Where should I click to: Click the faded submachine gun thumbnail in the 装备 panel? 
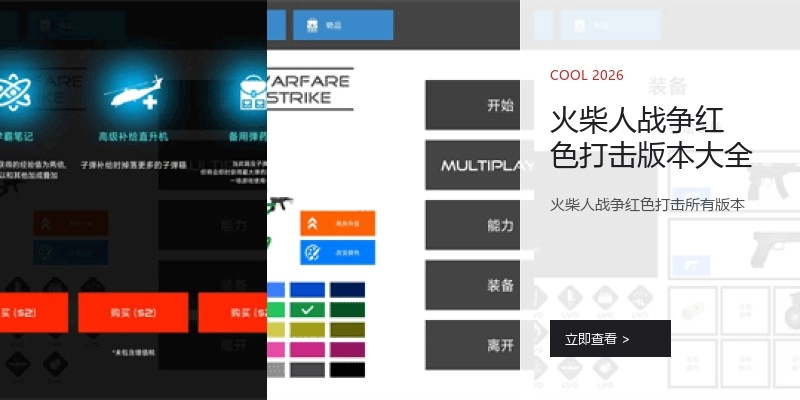point(773,180)
